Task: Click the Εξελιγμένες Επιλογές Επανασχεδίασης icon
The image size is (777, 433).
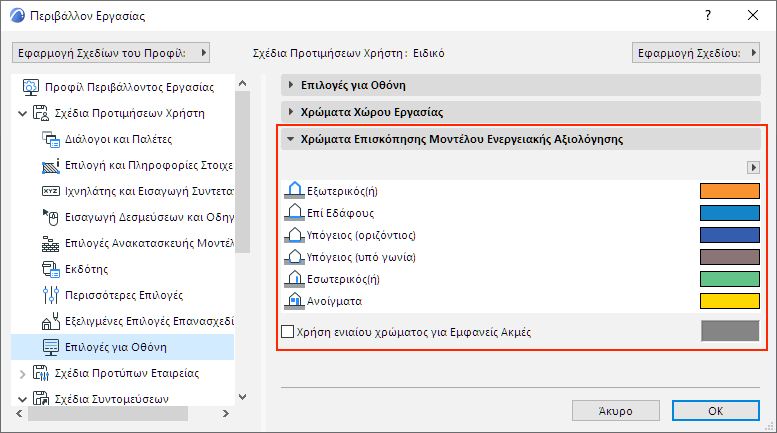Action: point(51,321)
